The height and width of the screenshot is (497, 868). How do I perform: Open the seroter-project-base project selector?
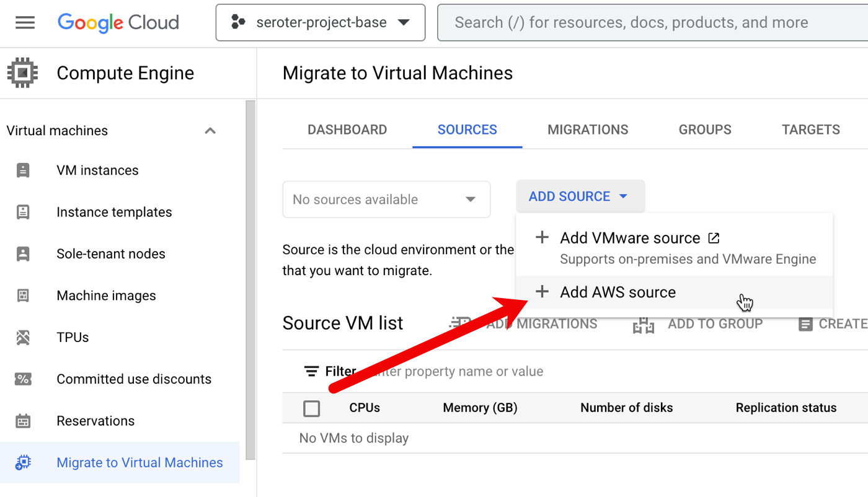[x=320, y=23]
